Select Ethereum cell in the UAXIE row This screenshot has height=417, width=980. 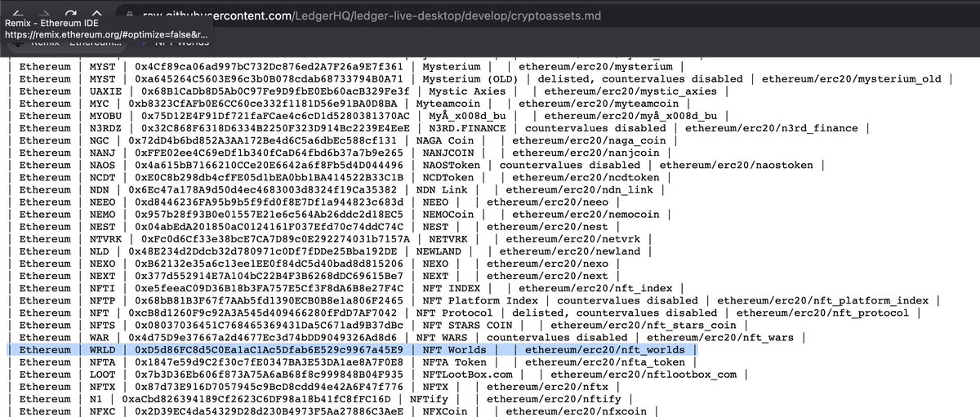coord(44,91)
